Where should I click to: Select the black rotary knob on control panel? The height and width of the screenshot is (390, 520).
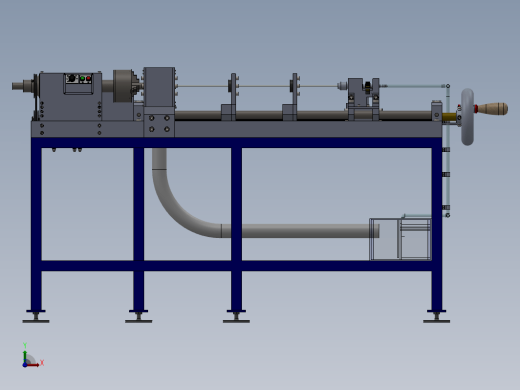click(x=72, y=79)
